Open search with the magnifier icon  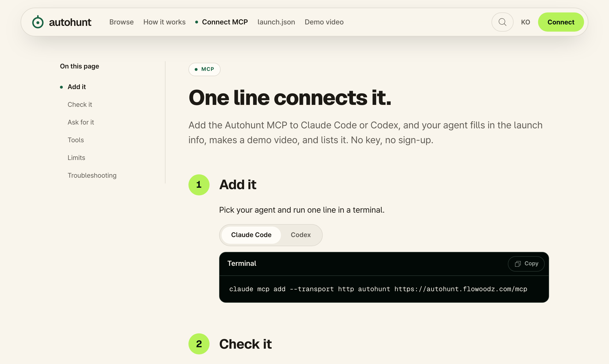click(502, 22)
